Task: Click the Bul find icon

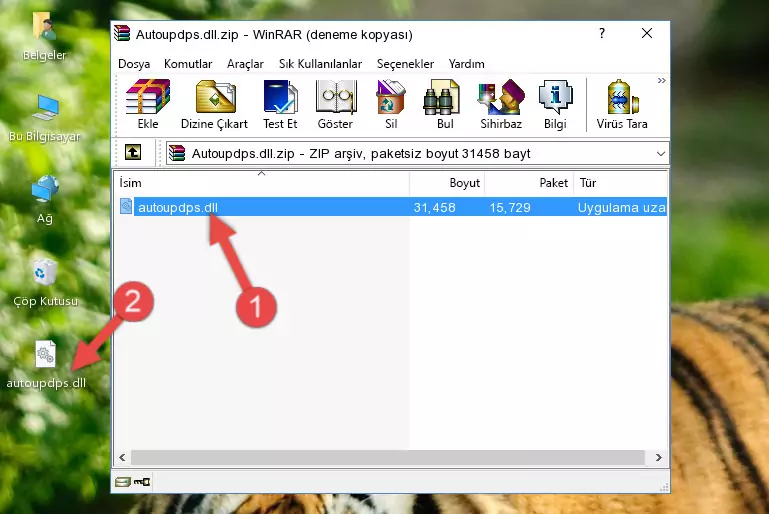Action: [x=441, y=97]
